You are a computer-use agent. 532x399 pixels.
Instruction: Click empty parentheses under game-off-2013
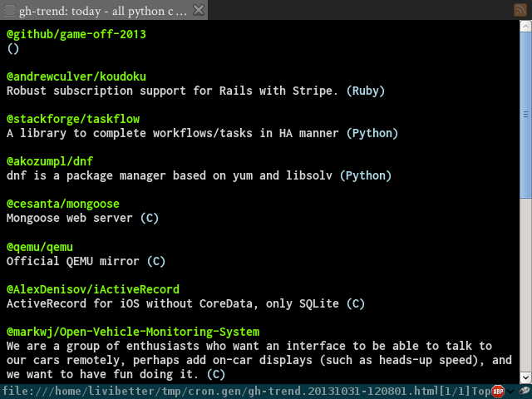13,49
